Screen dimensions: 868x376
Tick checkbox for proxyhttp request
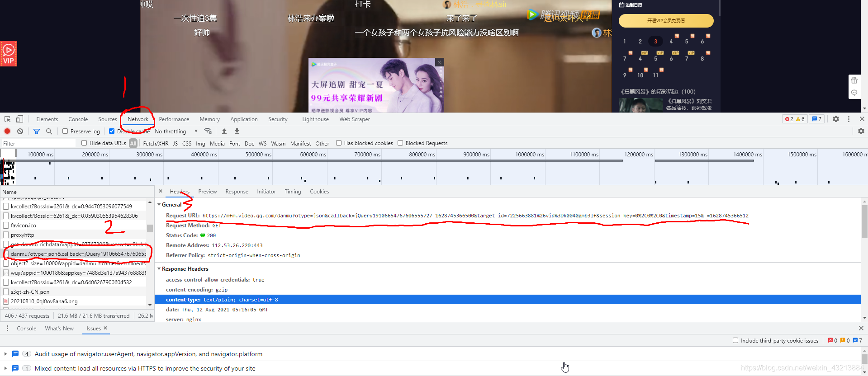click(6, 235)
